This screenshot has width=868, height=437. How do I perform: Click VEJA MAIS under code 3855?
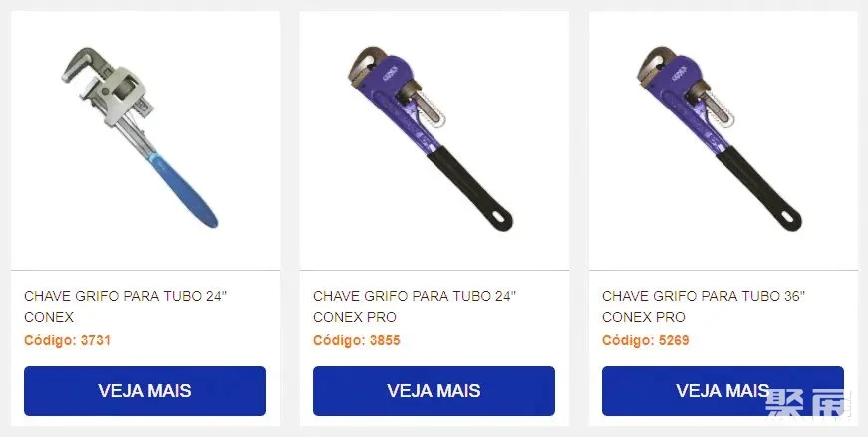click(434, 391)
